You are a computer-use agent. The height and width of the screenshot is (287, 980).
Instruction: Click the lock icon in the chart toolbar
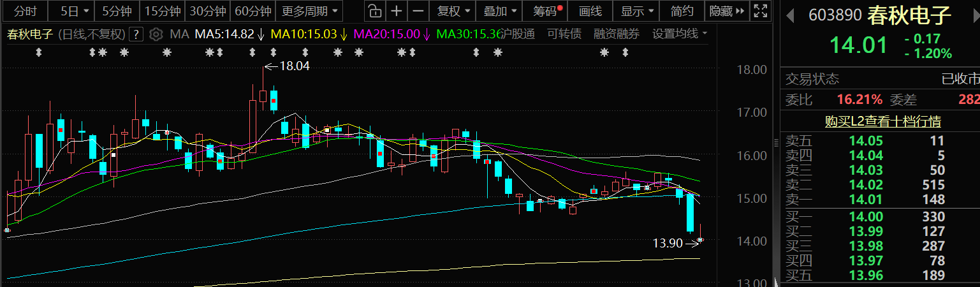point(376,11)
